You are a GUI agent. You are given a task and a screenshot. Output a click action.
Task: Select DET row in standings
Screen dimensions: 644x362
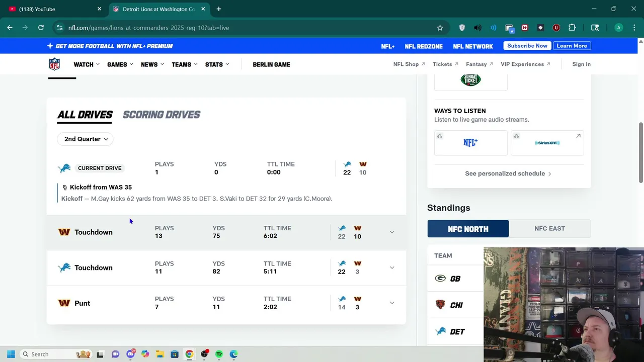455,331
